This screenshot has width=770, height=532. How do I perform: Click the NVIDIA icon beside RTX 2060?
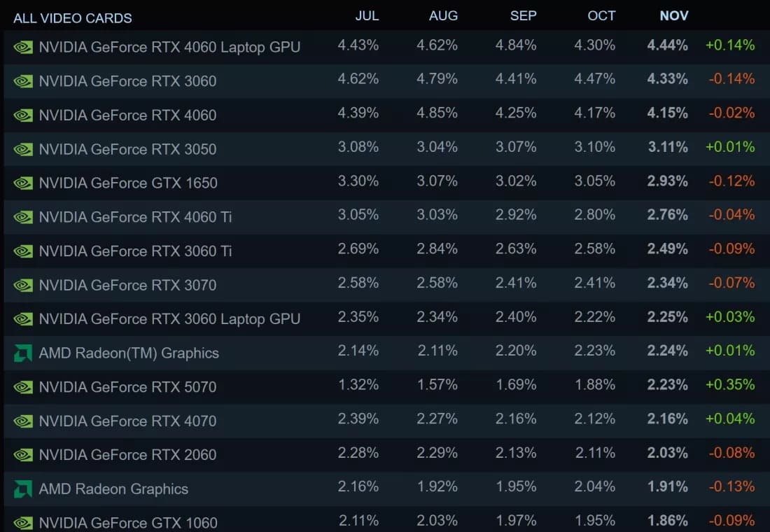click(23, 455)
